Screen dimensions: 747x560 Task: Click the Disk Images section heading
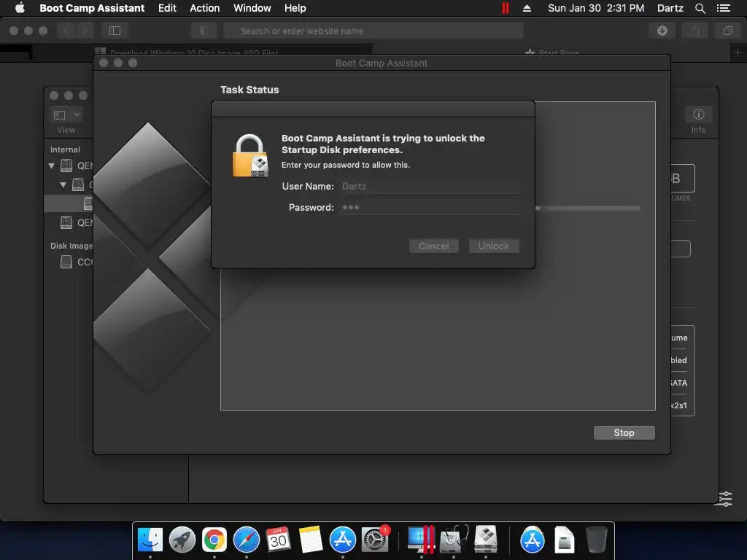coord(71,246)
